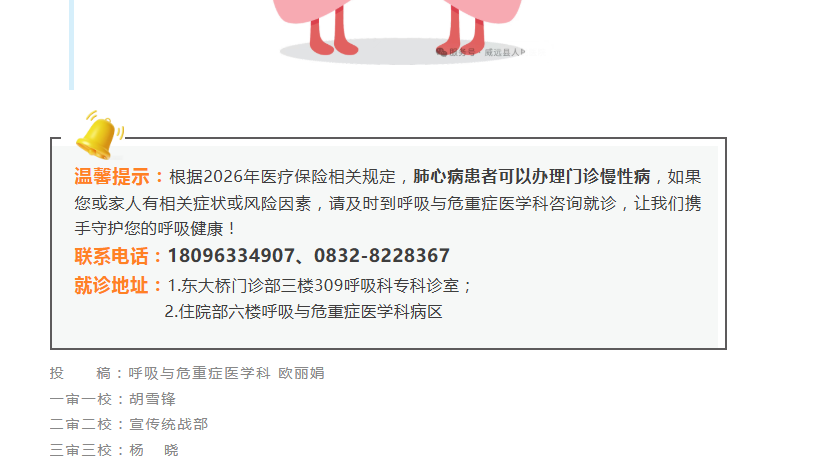Click the orange 温馨提示 heading
Viewport: 823px width, 470px height.
(x=112, y=176)
